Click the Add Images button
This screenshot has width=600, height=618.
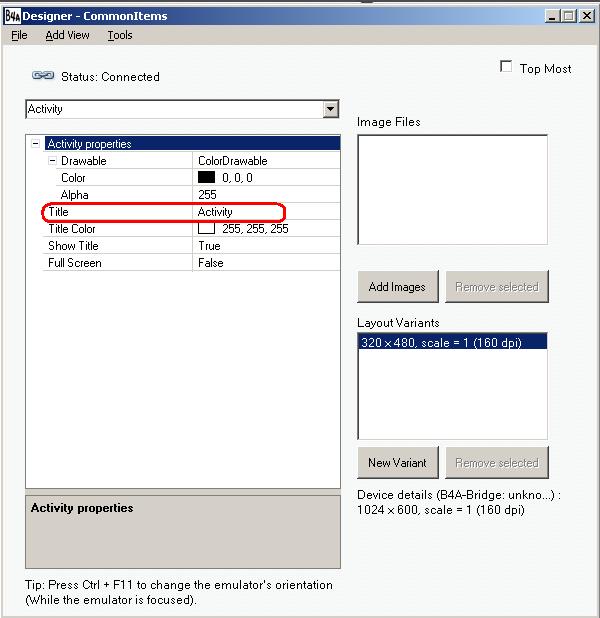(398, 287)
